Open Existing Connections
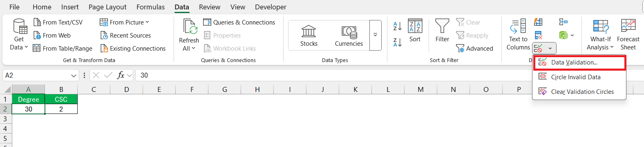The width and height of the screenshot is (644, 147). [133, 49]
